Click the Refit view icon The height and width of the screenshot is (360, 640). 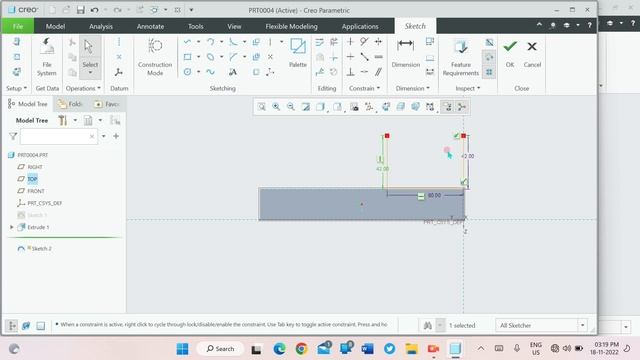(x=262, y=107)
